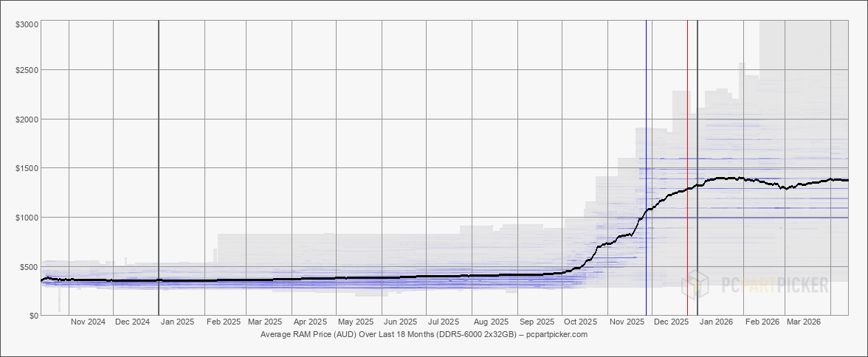Click the Average RAM Price chart caption
This screenshot has height=357, width=868.
click(x=424, y=335)
